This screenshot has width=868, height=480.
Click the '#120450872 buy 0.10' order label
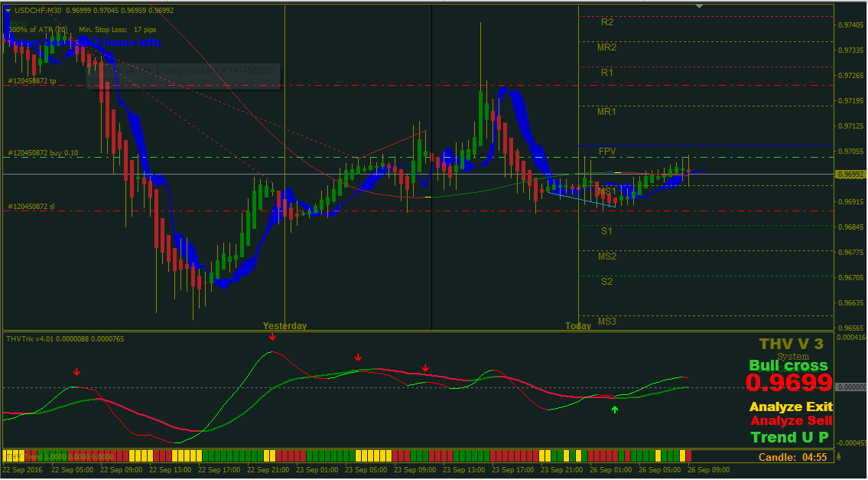click(x=43, y=153)
